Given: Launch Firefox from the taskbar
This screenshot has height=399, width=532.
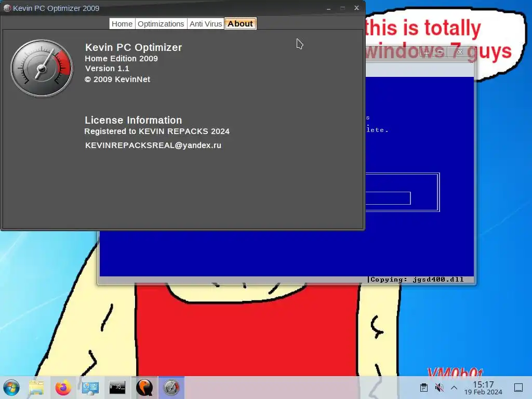Looking at the screenshot, I should pos(63,388).
